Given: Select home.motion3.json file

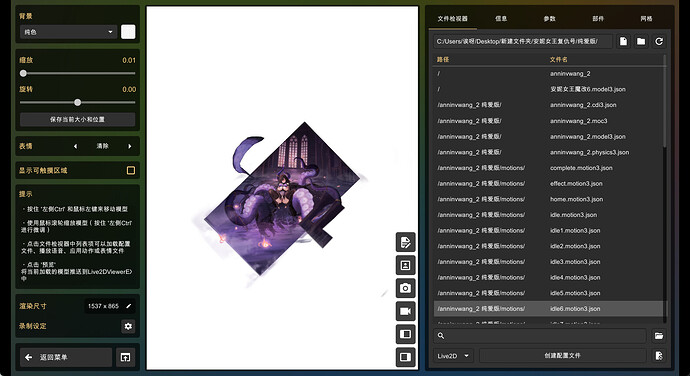Looking at the screenshot, I should click(x=548, y=199).
